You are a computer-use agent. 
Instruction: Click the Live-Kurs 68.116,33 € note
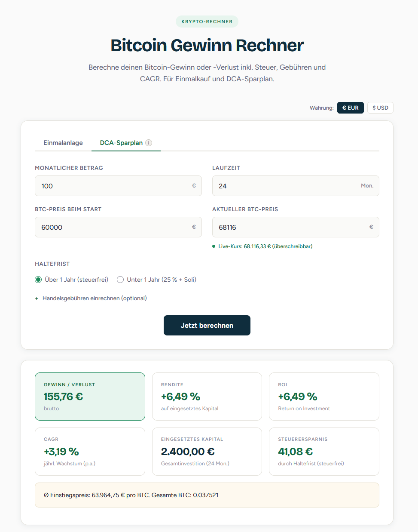coord(262,246)
